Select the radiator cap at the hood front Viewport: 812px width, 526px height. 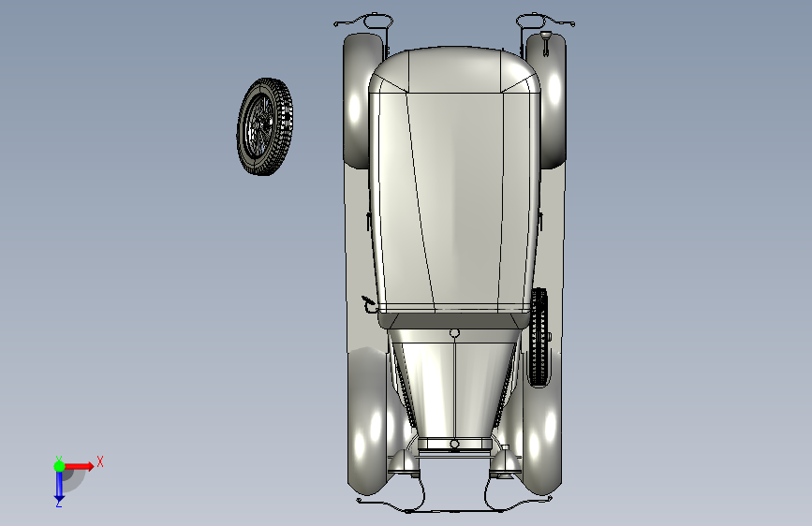[454, 445]
